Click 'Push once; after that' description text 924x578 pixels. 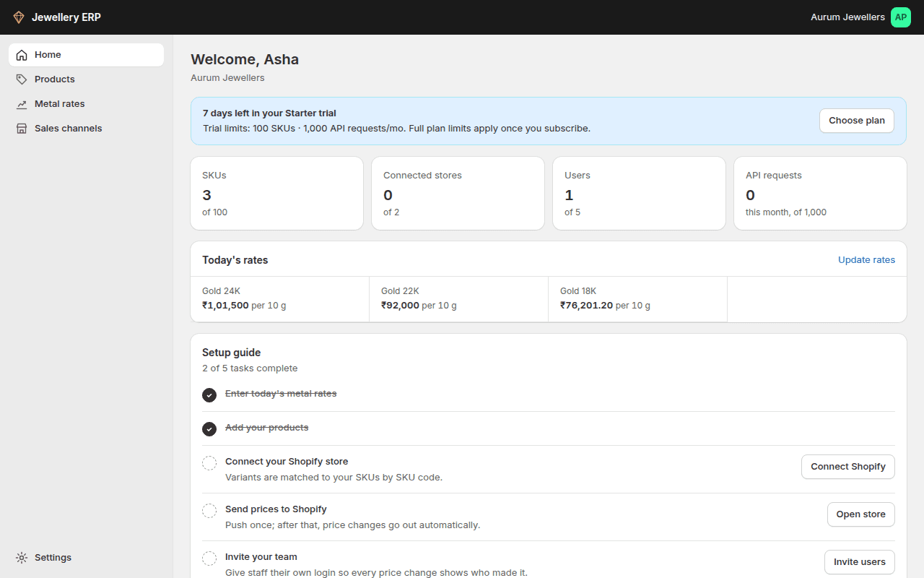point(352,525)
